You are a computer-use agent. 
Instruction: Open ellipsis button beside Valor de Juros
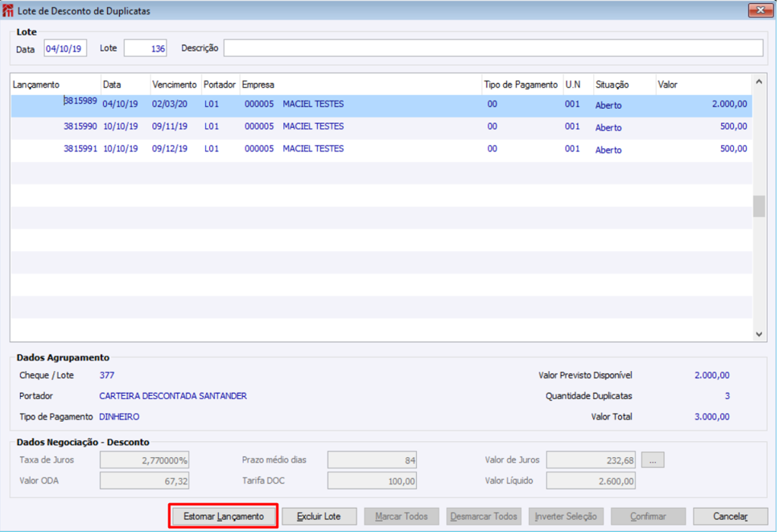pyautogui.click(x=653, y=460)
